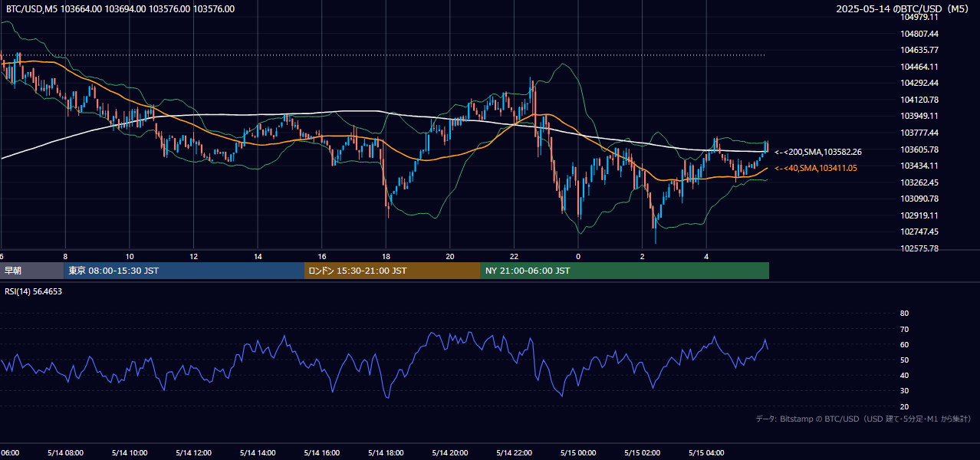Click price axis value 104635.77

click(x=921, y=50)
